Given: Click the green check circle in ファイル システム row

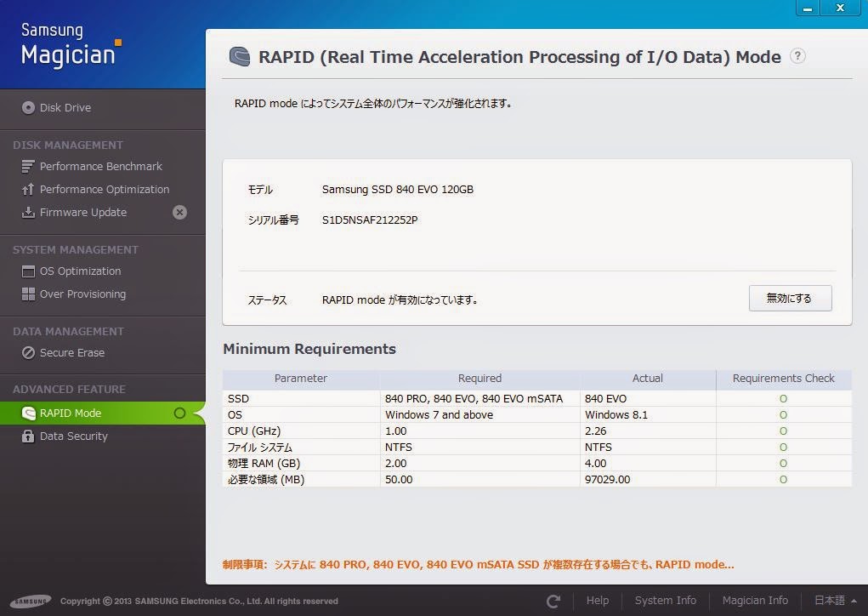Looking at the screenshot, I should (783, 447).
